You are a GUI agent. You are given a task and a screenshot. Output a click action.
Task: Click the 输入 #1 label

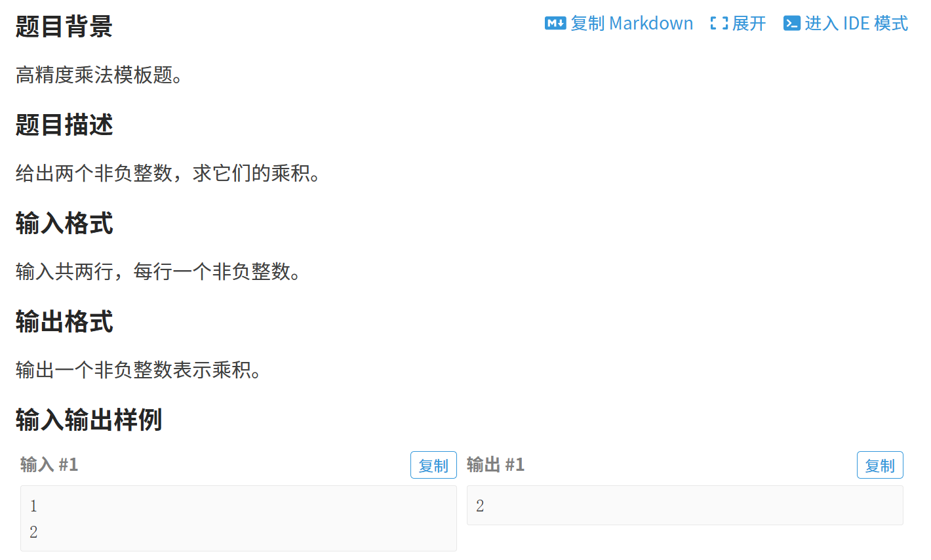coord(49,465)
